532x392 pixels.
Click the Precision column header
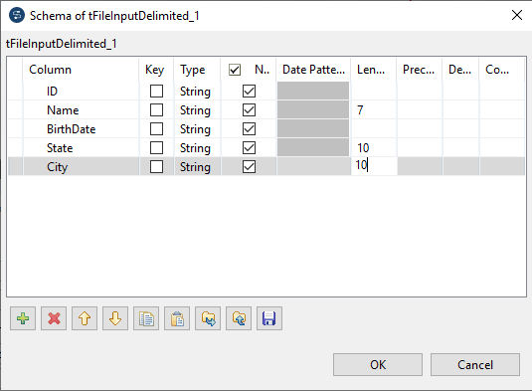click(420, 70)
